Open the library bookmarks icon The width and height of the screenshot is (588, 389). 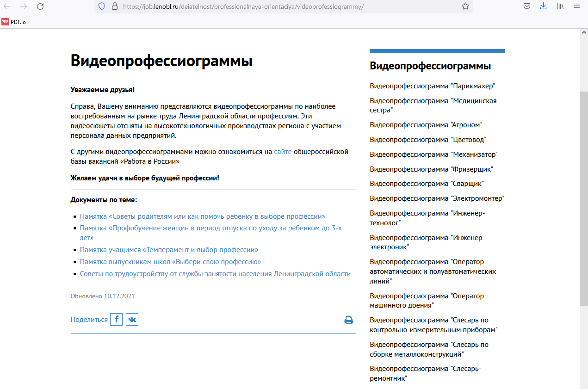coord(560,6)
